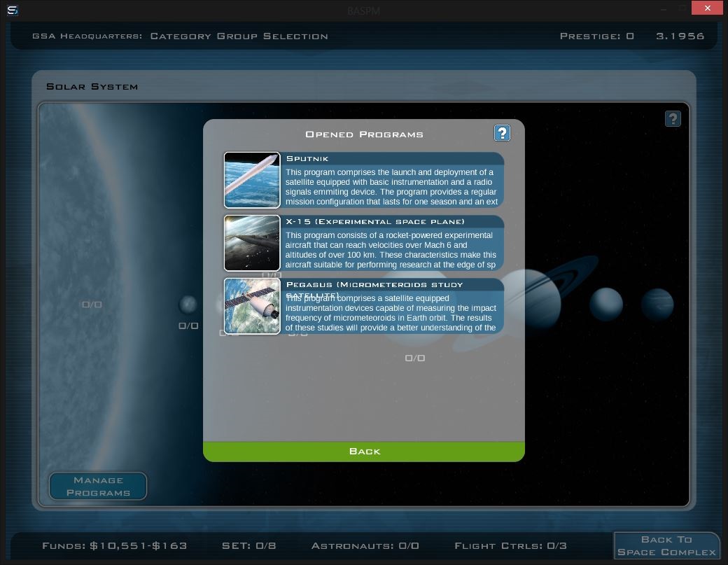Click the Solar System heading
The image size is (728, 565).
click(92, 87)
